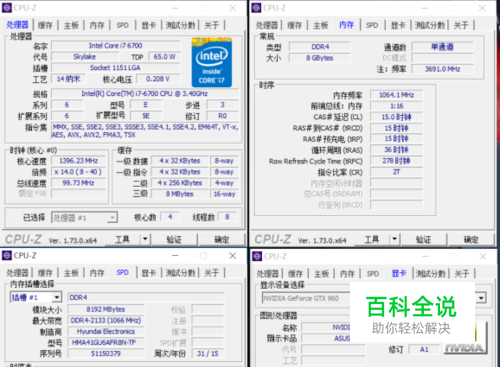Select 处理器 tab in memory window
Screen dimensions: 500x367
point(267,25)
